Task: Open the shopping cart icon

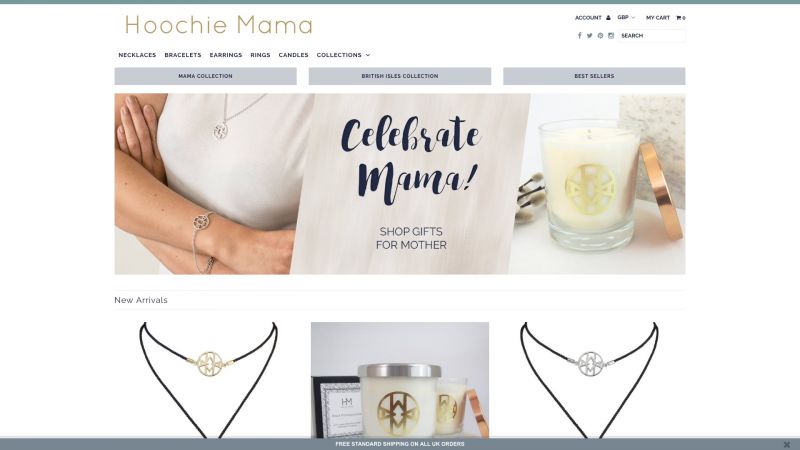Action: [x=679, y=18]
